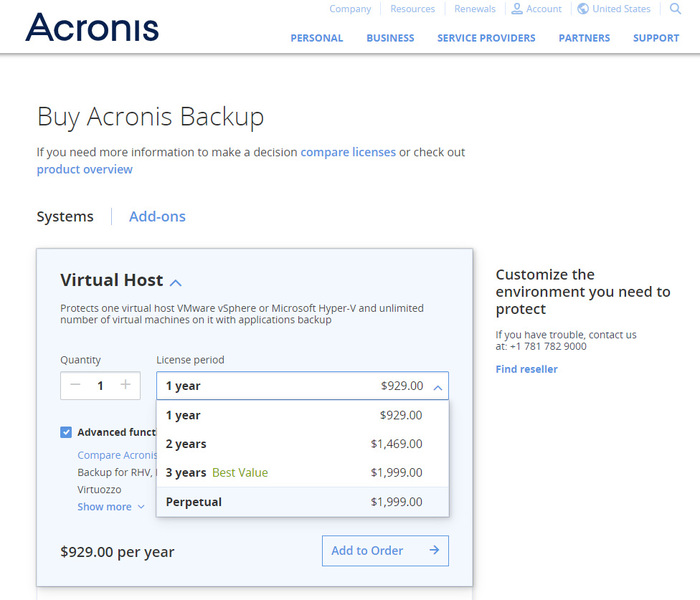The height and width of the screenshot is (600, 700).
Task: Open Account via the user icon
Action: coord(517,9)
